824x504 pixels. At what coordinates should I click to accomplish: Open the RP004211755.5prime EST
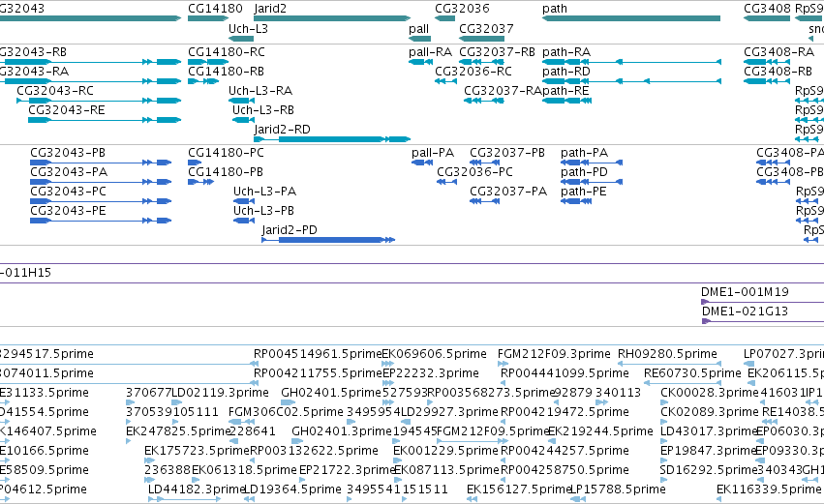click(x=318, y=373)
